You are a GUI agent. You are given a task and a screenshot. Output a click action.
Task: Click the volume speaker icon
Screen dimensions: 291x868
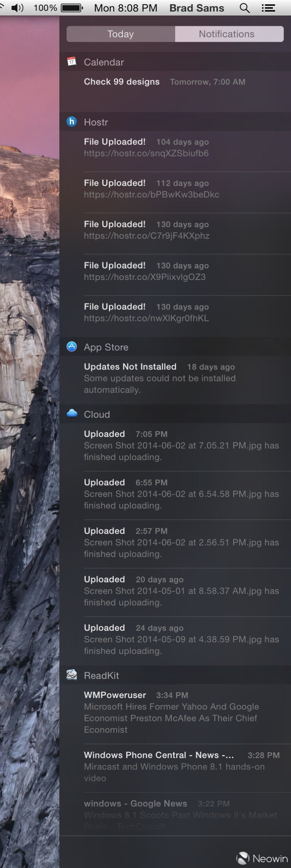click(x=17, y=8)
